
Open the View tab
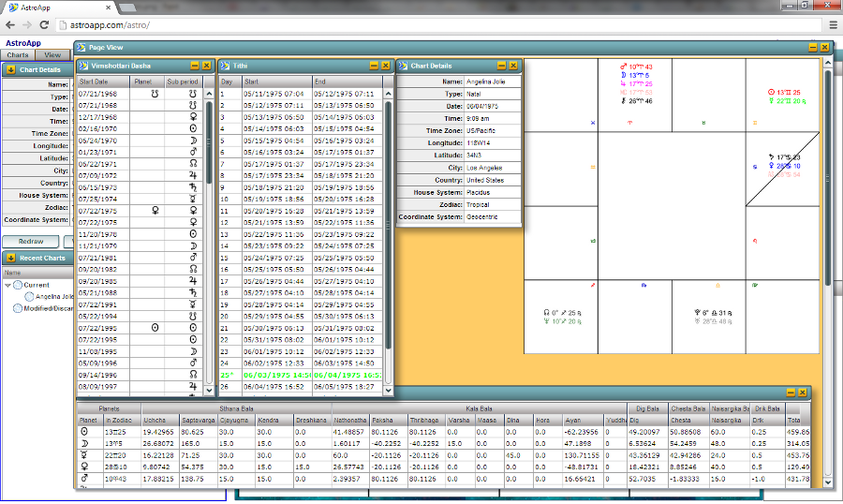[52, 55]
